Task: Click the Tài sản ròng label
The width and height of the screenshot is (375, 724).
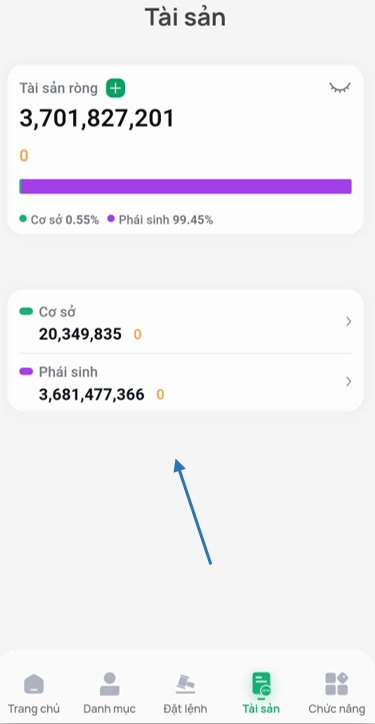Action: point(58,88)
